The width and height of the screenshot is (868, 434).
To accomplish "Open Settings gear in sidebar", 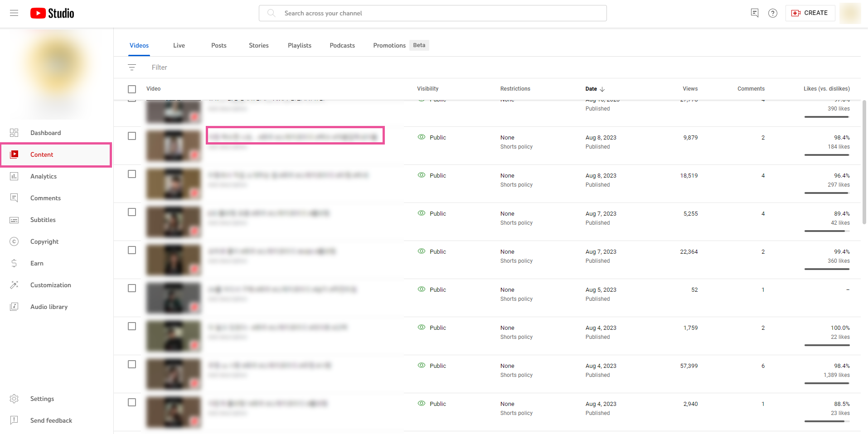I will click(42, 399).
